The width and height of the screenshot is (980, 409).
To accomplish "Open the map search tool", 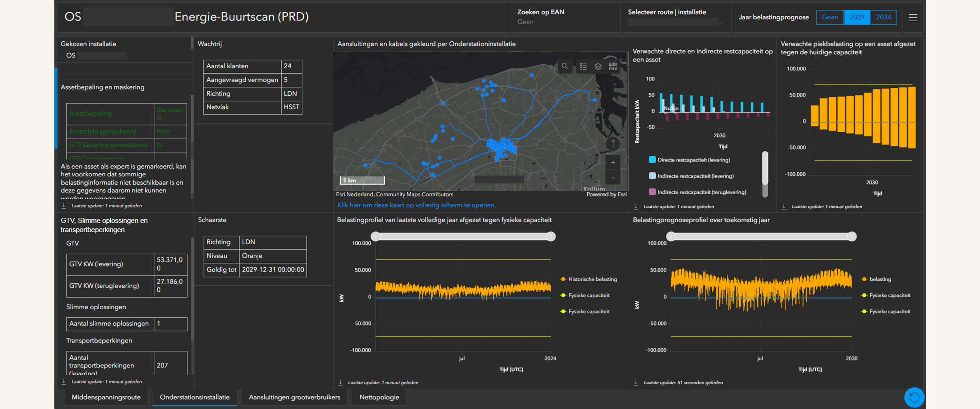I will coord(564,67).
